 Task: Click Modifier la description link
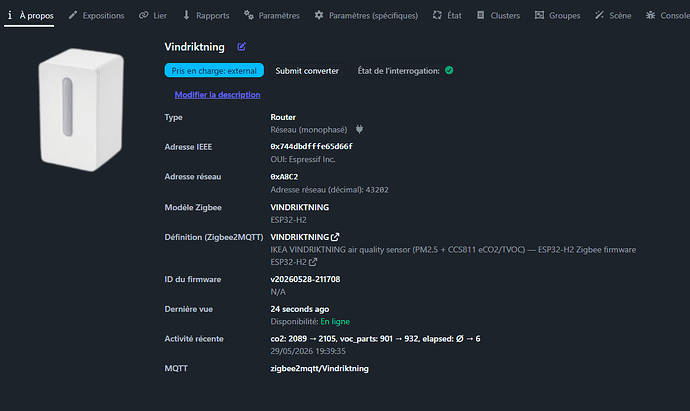[217, 95]
